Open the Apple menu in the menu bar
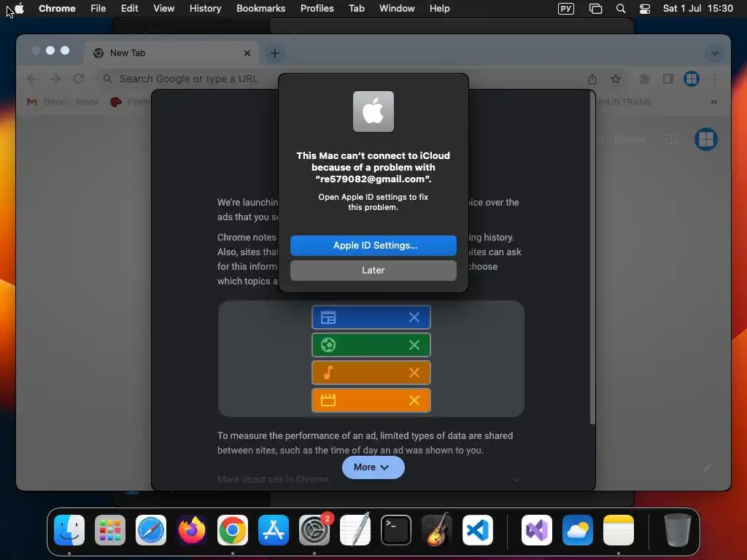The image size is (747, 560). (19, 8)
